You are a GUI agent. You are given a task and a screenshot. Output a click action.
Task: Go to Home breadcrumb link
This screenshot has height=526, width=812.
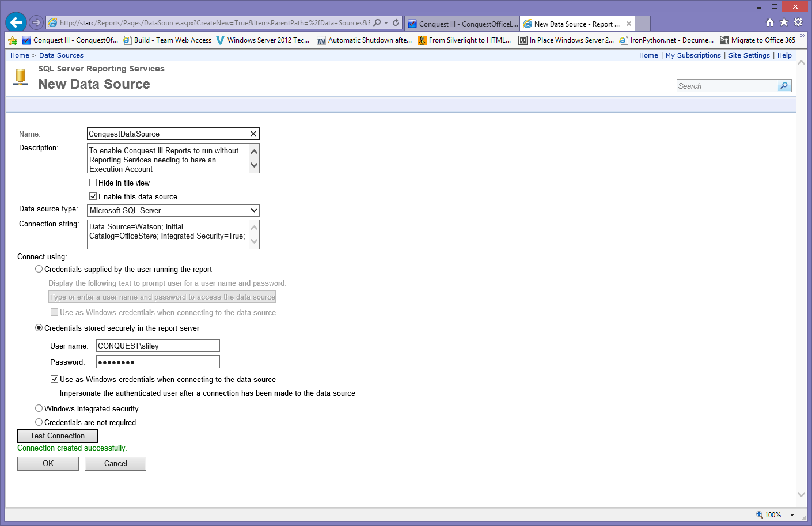pos(20,55)
